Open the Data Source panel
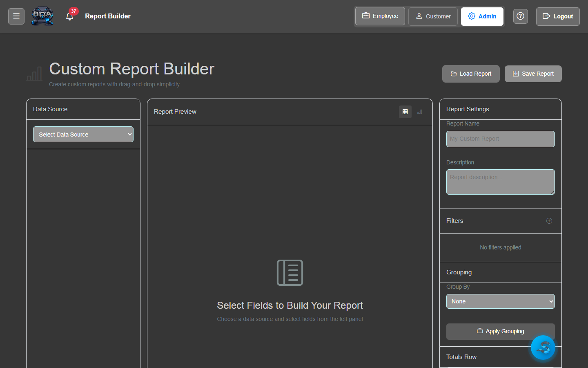Viewport: 588px width, 368px height. pos(50,109)
